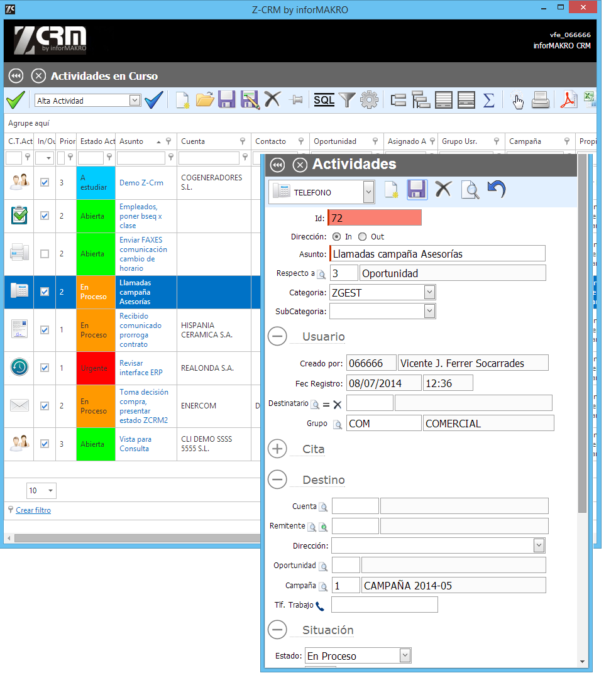The image size is (616, 695).
Task: Click back arrow in Actividades panel header
Action: click(278, 165)
